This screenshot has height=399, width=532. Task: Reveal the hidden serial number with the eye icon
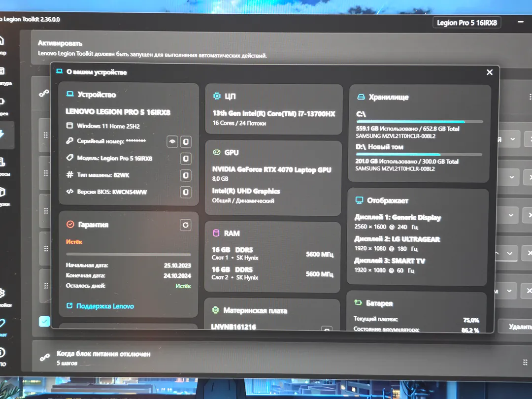coord(172,141)
